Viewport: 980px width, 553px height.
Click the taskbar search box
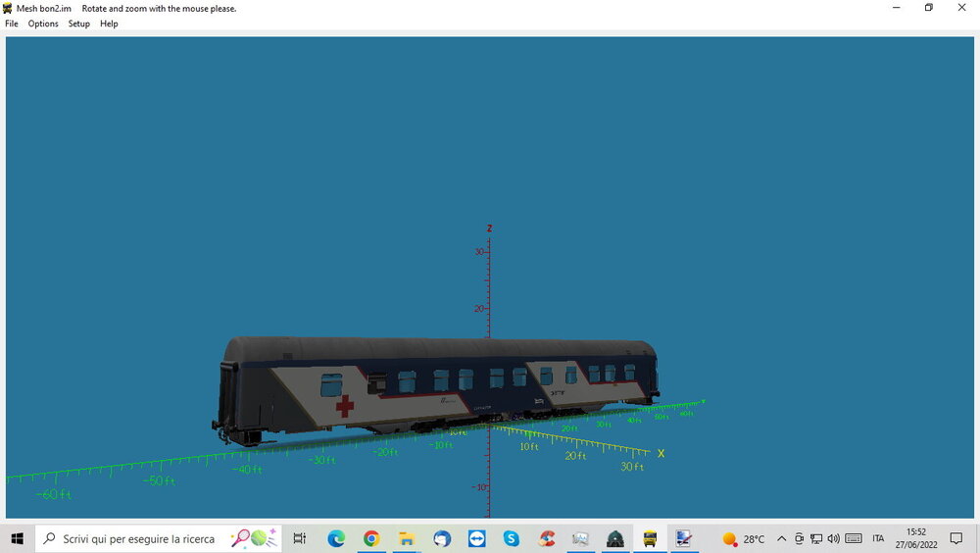click(158, 538)
